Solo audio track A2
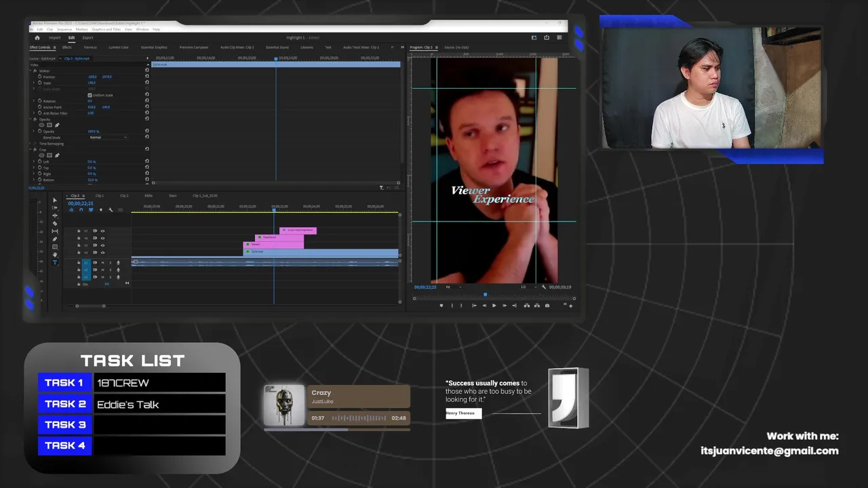The height and width of the screenshot is (488, 868). pyautogui.click(x=111, y=270)
